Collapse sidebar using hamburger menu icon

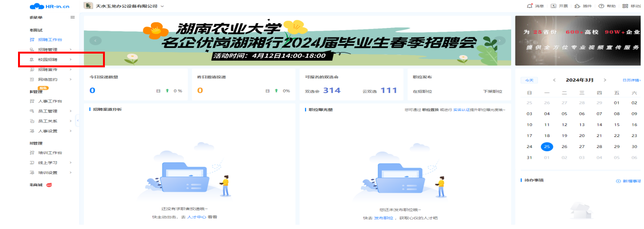pos(73,18)
